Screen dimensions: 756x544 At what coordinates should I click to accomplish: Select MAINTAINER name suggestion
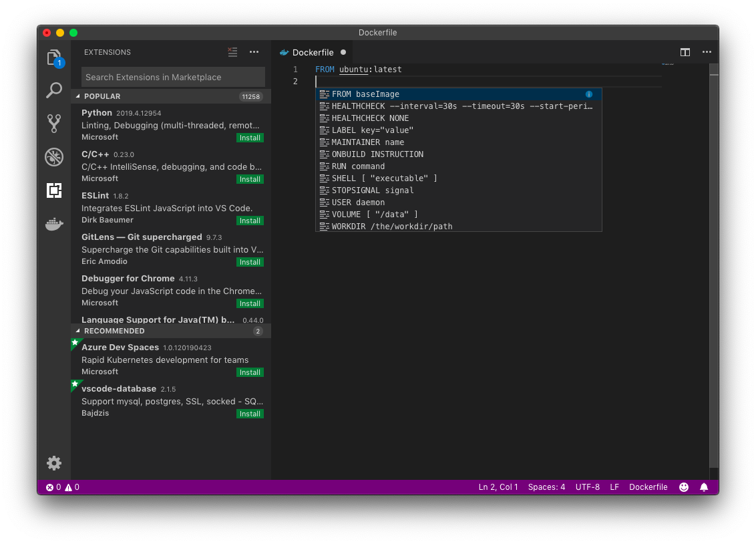pos(459,142)
